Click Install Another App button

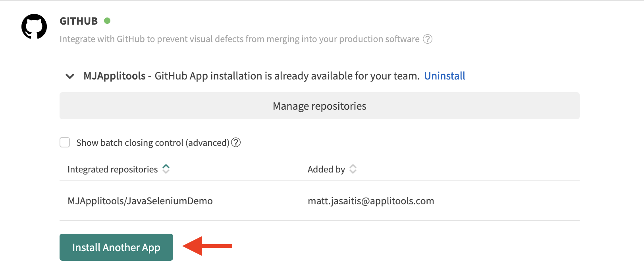(x=116, y=247)
